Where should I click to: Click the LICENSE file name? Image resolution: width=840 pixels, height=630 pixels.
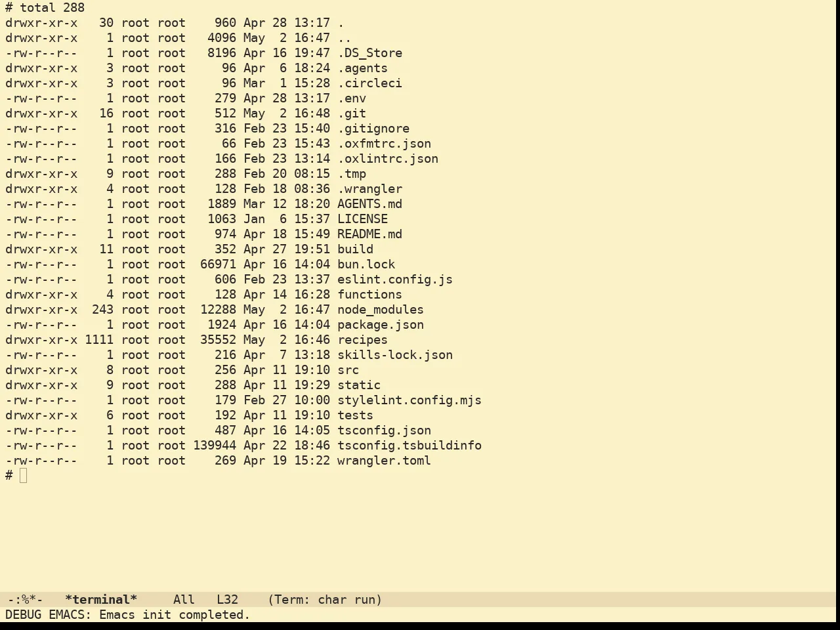[362, 219]
